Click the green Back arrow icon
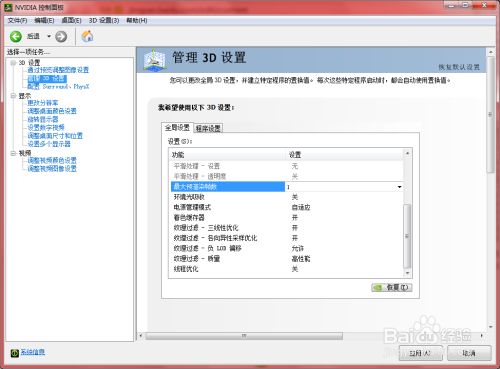 [16, 36]
